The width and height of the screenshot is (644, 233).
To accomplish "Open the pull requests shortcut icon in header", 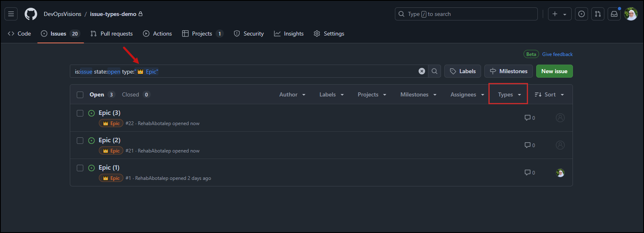I will click(598, 14).
